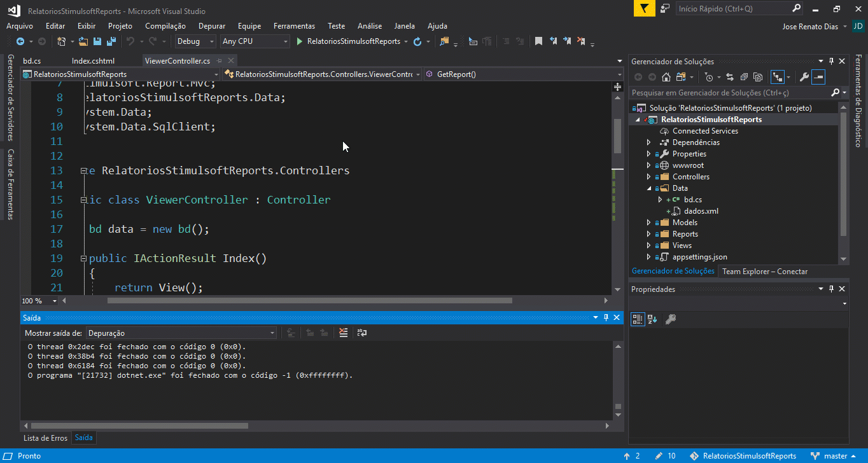Screen dimensions: 868x463
Task: Open the Lista de Erros tab
Action: tap(45, 438)
